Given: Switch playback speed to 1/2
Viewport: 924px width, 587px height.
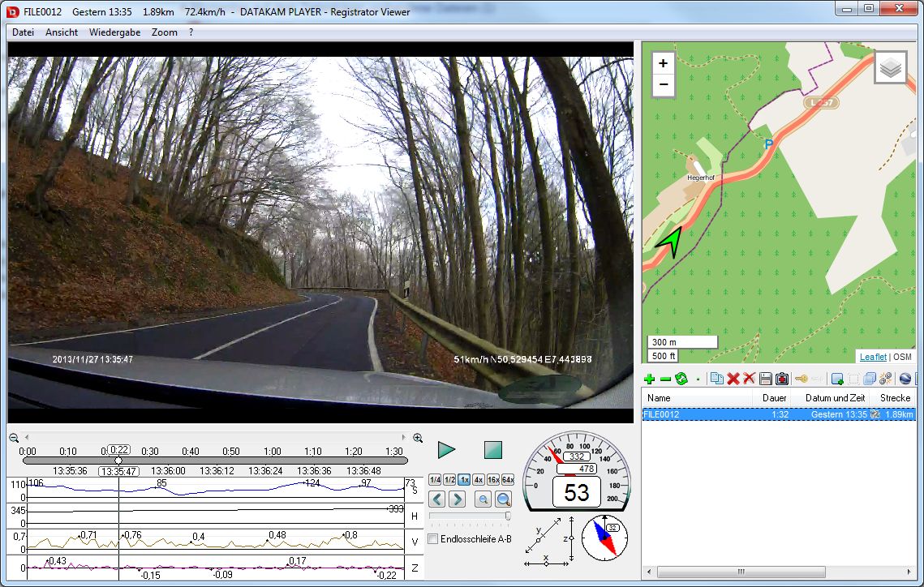Looking at the screenshot, I should pos(449,479).
